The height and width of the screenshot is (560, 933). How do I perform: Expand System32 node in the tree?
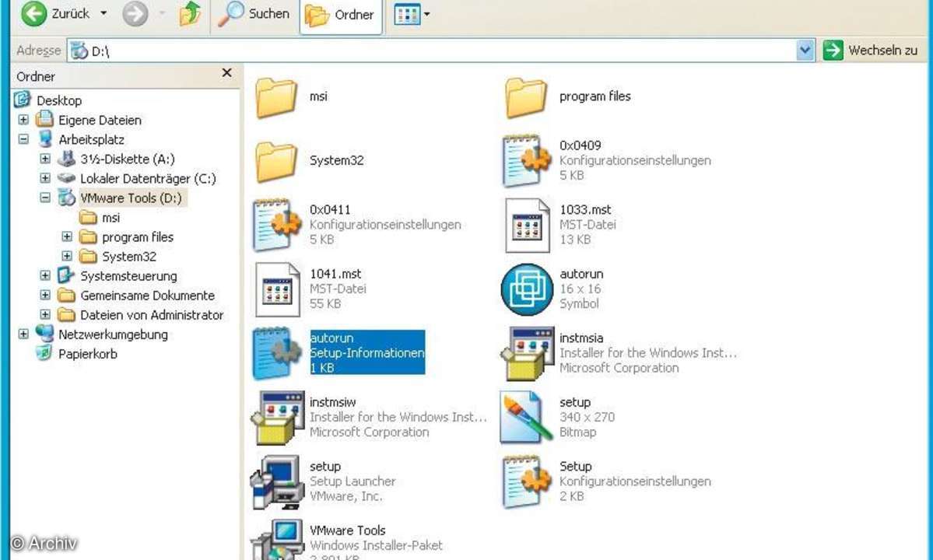tap(67, 256)
